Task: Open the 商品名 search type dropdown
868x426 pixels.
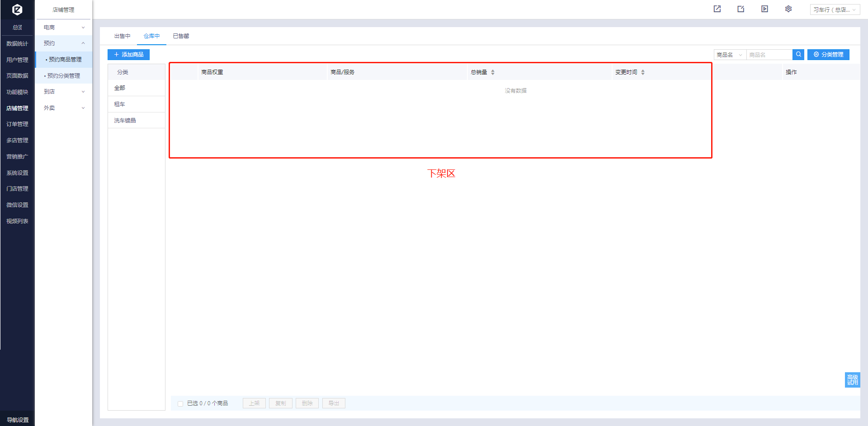Action: tap(729, 55)
